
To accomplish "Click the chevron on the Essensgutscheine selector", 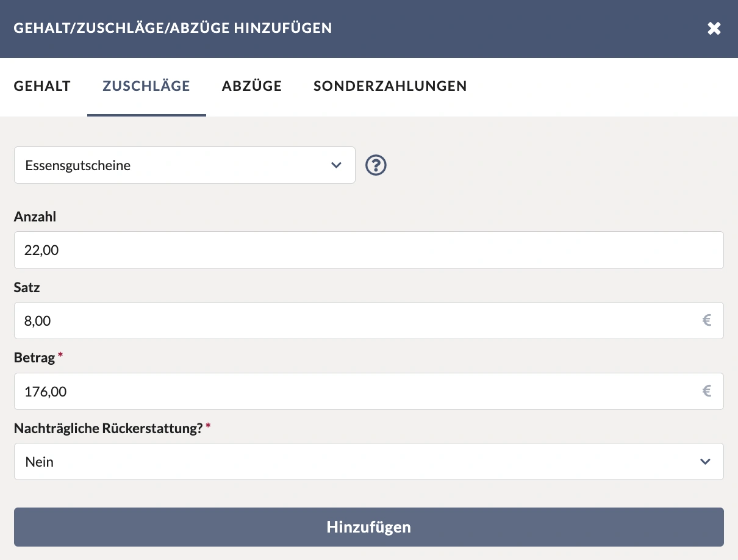I will point(336,165).
